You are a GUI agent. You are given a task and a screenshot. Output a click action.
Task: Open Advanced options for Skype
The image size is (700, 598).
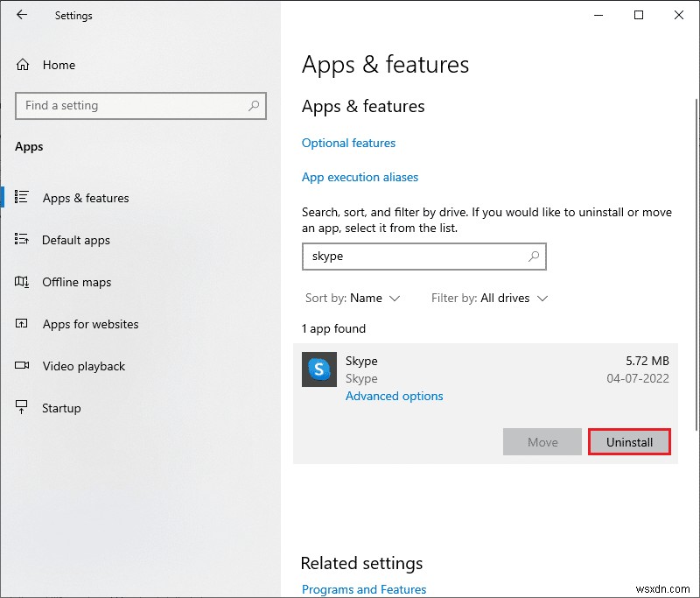pos(394,396)
